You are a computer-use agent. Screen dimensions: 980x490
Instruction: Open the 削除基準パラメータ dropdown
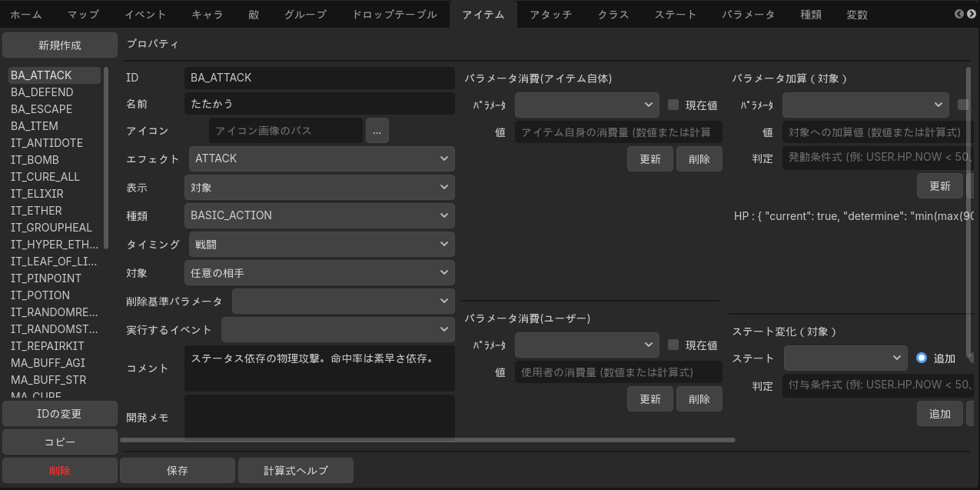point(344,301)
